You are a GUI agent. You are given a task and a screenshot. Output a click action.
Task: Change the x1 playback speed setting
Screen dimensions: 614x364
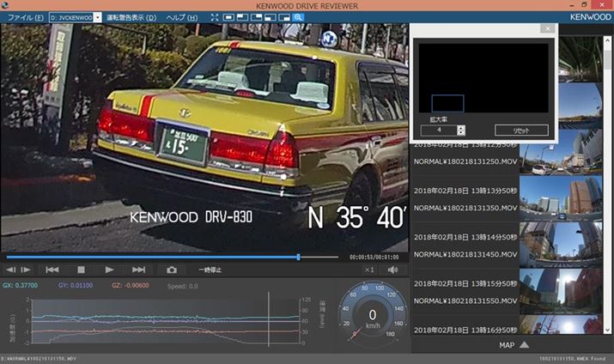(369, 270)
